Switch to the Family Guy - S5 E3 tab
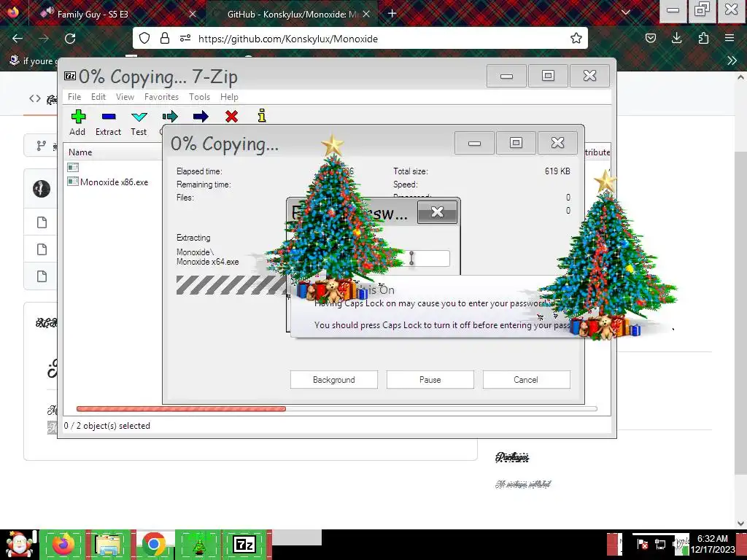 pyautogui.click(x=117, y=14)
